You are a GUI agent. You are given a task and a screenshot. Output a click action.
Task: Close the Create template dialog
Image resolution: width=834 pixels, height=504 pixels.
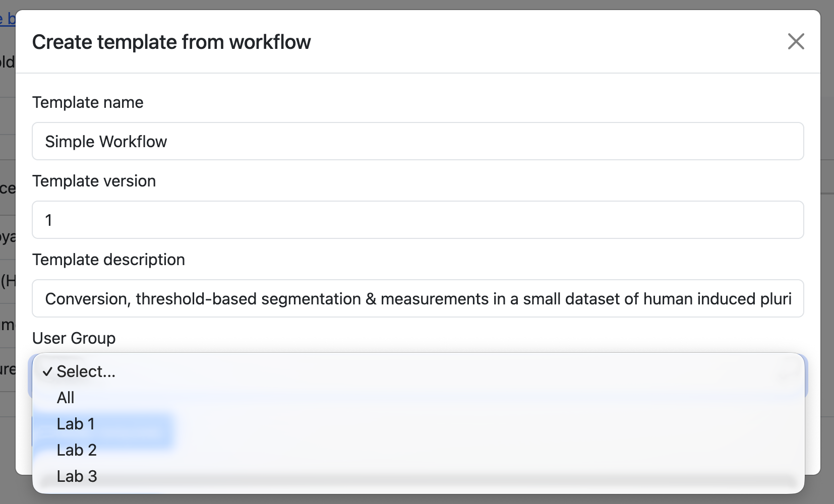point(796,41)
